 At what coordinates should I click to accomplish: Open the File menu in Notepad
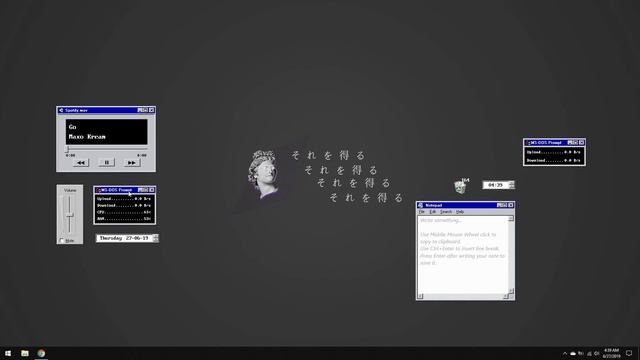[x=422, y=212]
